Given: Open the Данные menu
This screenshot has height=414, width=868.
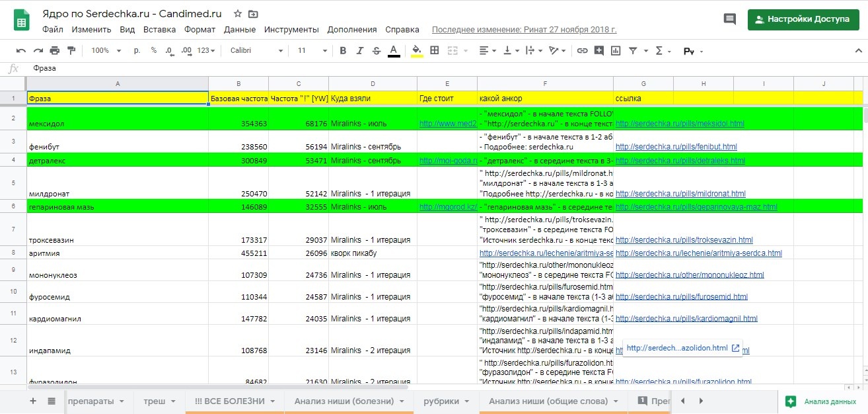Looking at the screenshot, I should 240,29.
